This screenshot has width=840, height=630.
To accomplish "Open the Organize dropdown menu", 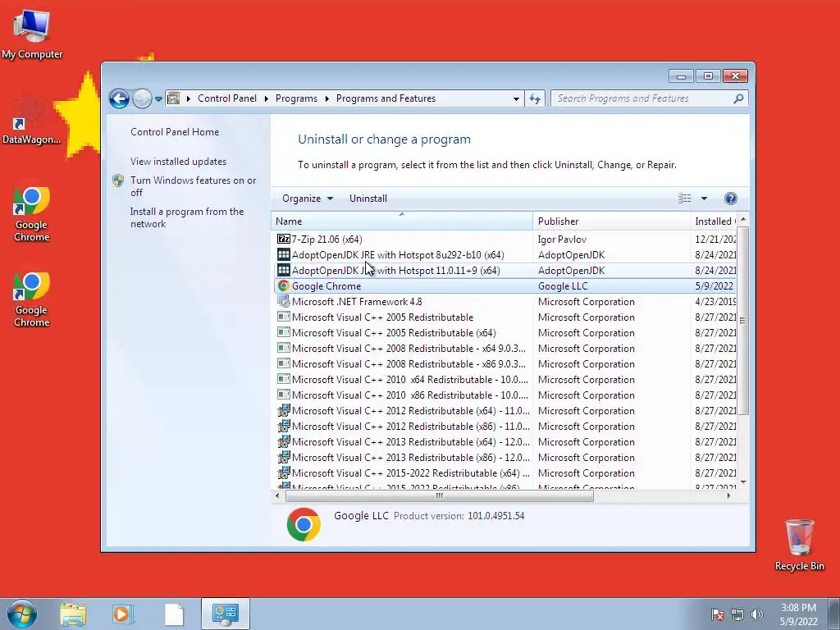I will click(x=308, y=199).
